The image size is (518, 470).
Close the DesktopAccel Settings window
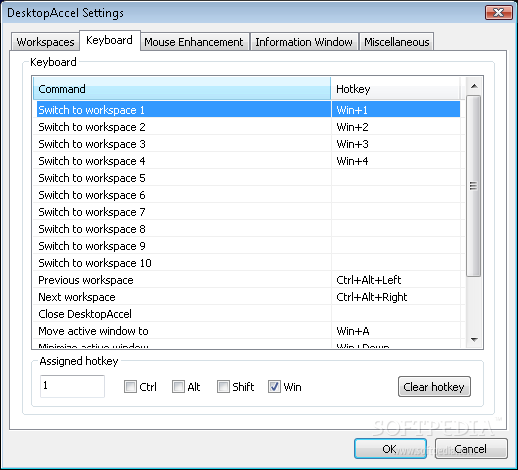click(x=498, y=13)
